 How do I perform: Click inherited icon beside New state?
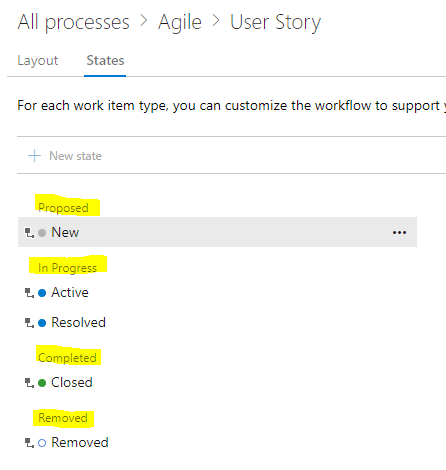click(x=29, y=233)
